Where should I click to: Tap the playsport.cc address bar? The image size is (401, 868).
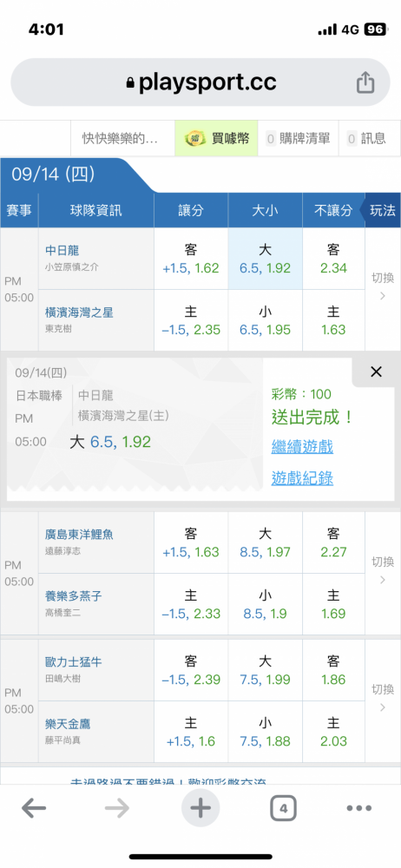coord(200,82)
